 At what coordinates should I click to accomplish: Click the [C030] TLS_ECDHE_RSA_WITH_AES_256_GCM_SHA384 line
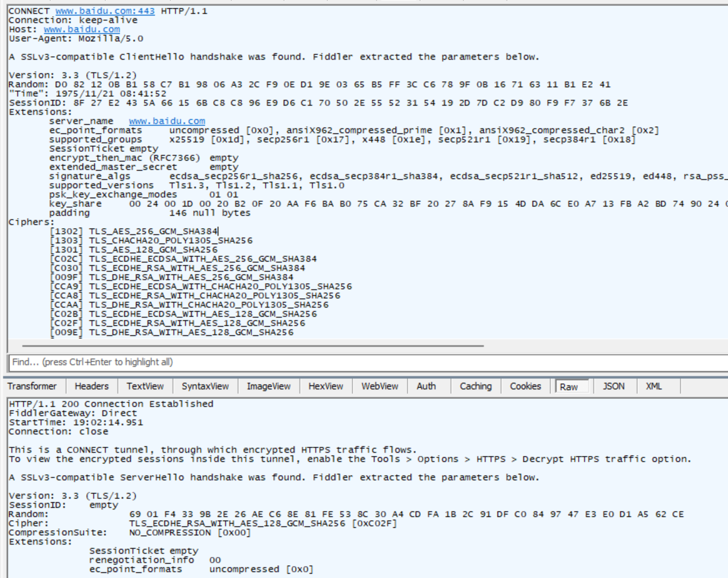(x=177, y=268)
